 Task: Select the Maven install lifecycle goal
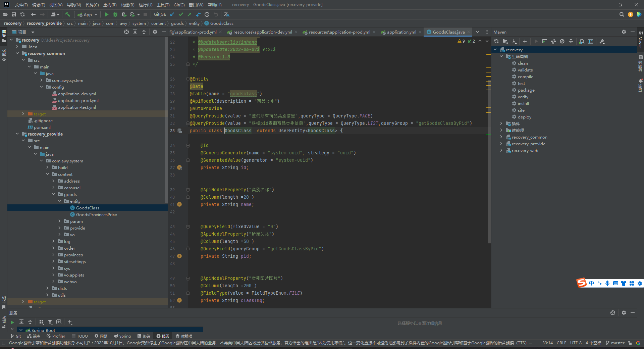[523, 103]
